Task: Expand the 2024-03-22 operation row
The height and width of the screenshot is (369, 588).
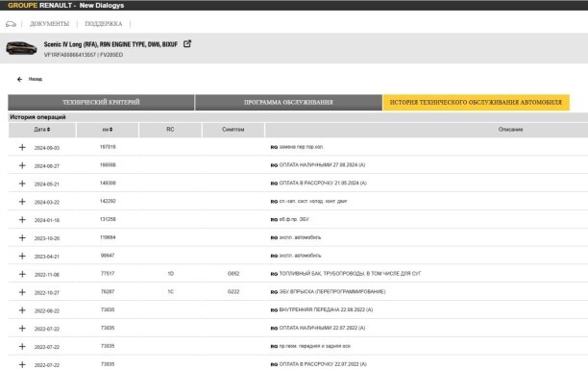Action: tap(22, 202)
